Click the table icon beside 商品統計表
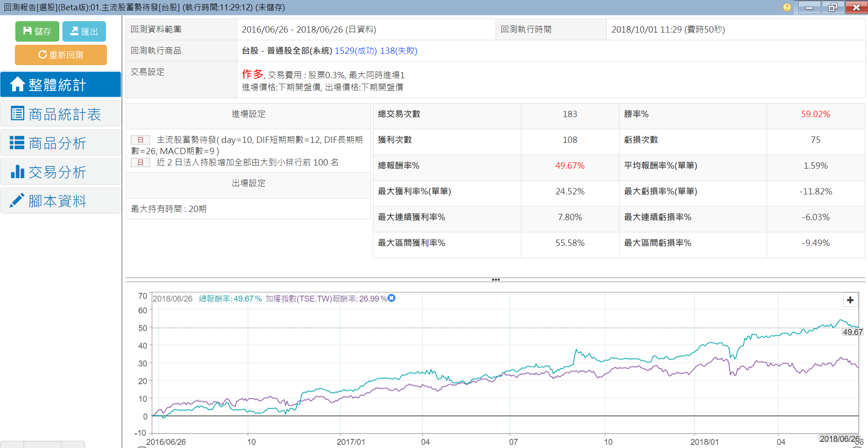 (x=17, y=113)
